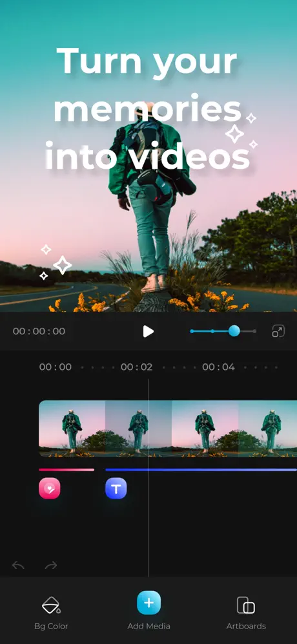Click the current time 00:00:00 display
The width and height of the screenshot is (297, 644).
[39, 331]
